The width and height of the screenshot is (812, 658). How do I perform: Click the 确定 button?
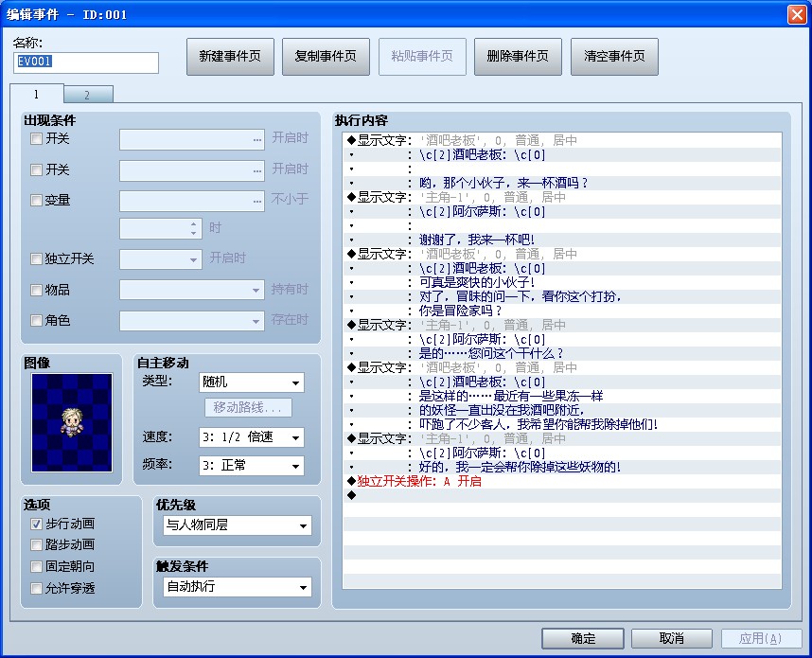[583, 638]
